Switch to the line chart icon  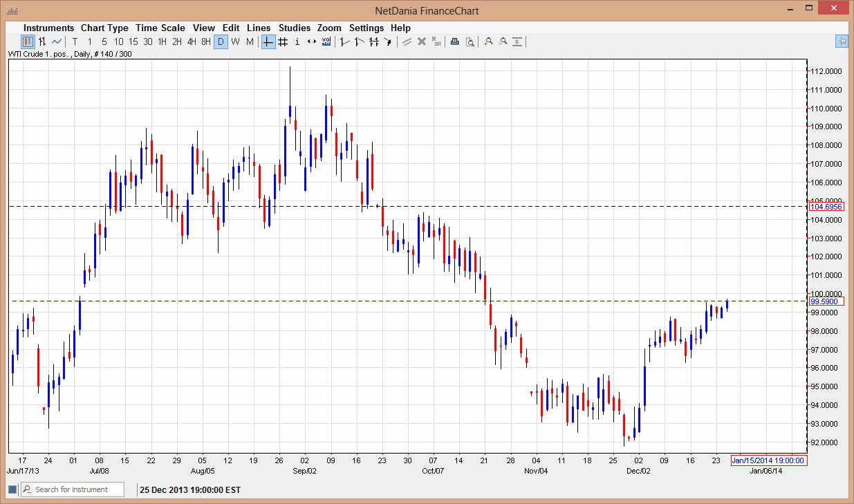[57, 41]
